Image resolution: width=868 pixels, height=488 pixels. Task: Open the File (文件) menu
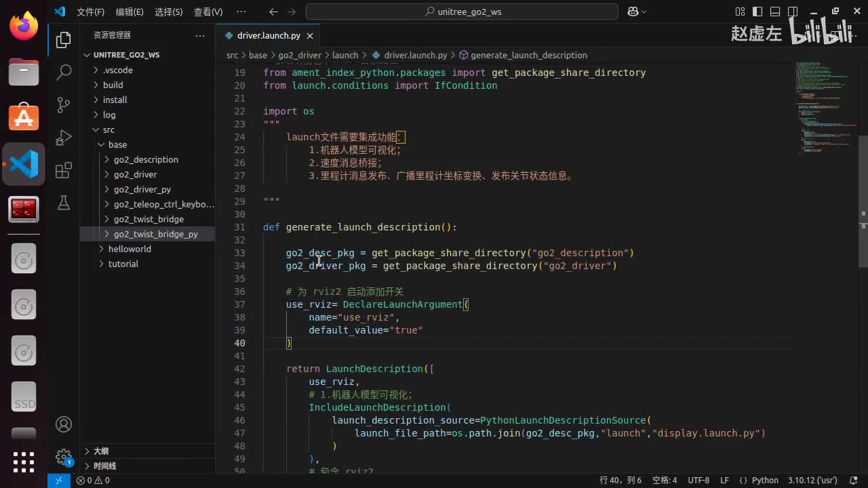[x=90, y=12]
